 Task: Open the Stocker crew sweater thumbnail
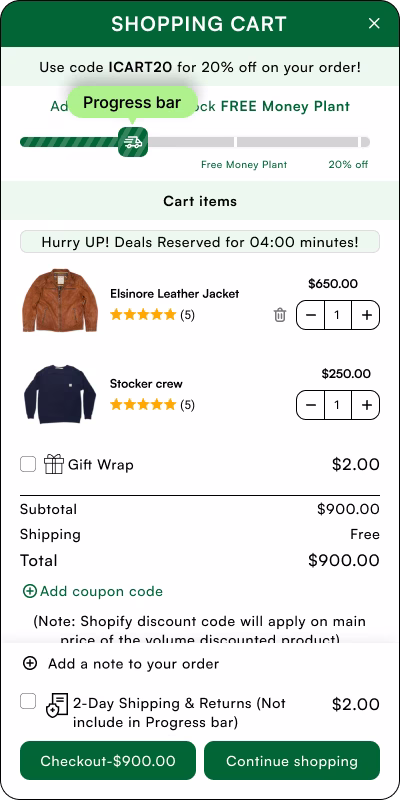pyautogui.click(x=60, y=394)
